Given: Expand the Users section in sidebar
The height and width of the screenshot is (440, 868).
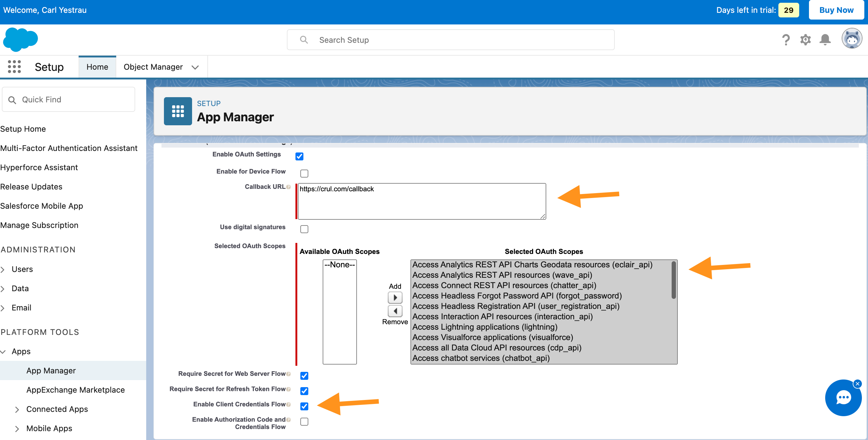Looking at the screenshot, I should pos(4,269).
